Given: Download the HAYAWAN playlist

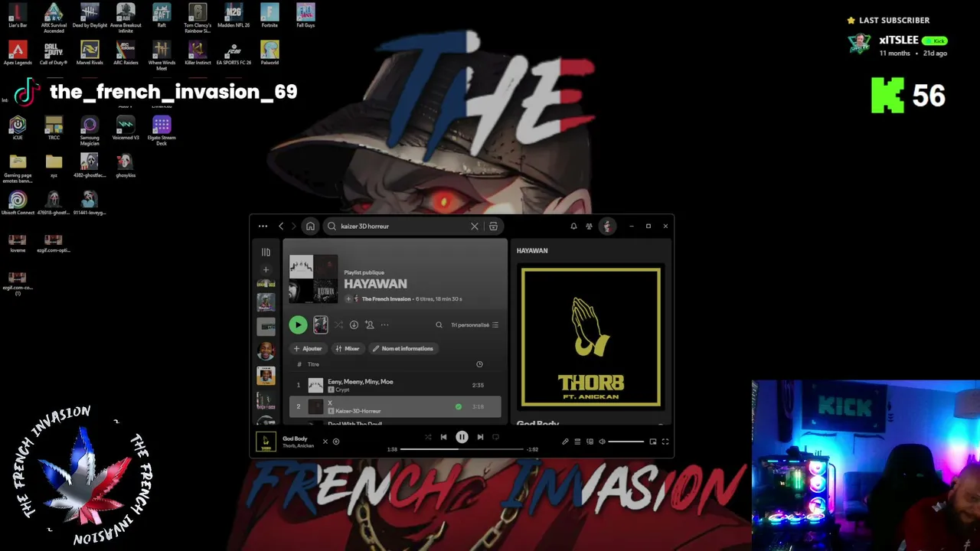Looking at the screenshot, I should coord(354,325).
